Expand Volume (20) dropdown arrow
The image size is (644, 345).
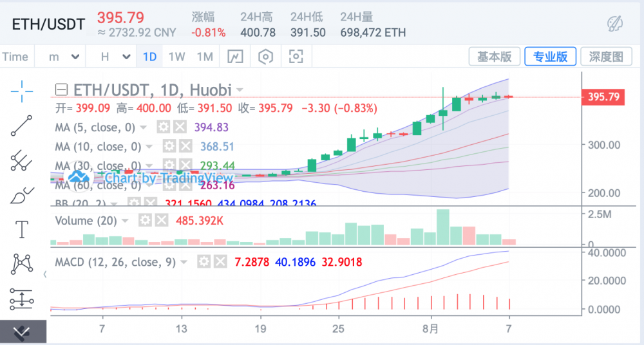click(125, 221)
